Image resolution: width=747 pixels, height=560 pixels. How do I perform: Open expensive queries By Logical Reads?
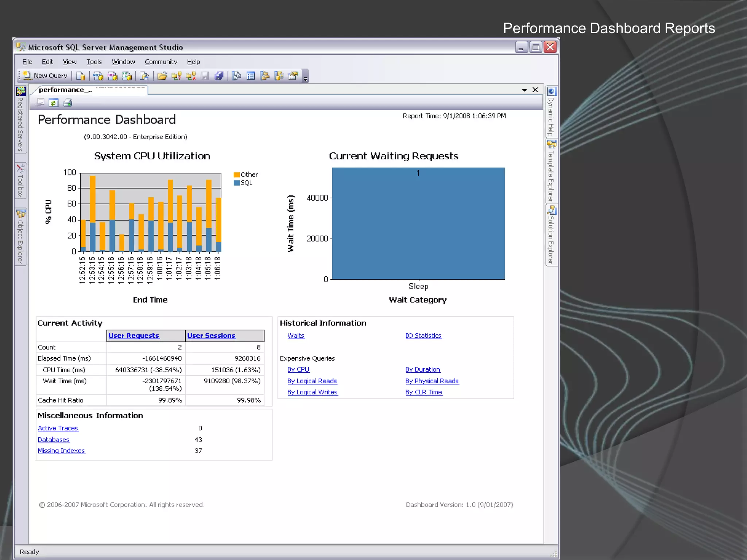[x=312, y=381]
